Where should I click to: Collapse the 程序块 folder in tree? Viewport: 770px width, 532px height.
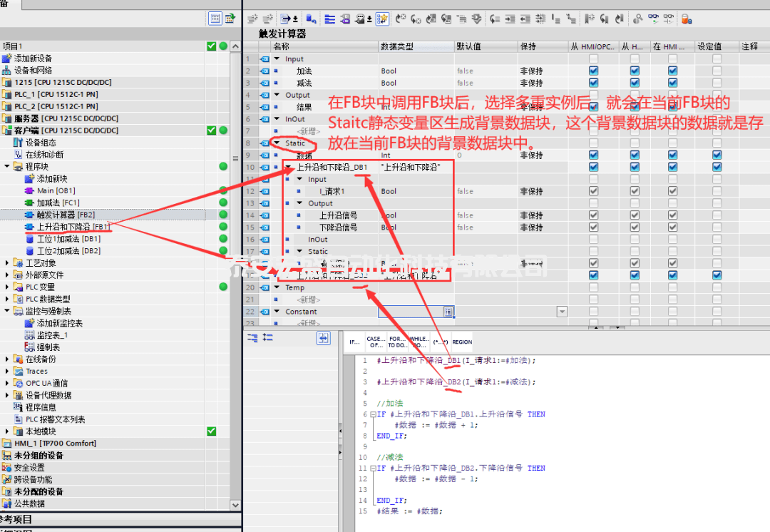[x=8, y=167]
